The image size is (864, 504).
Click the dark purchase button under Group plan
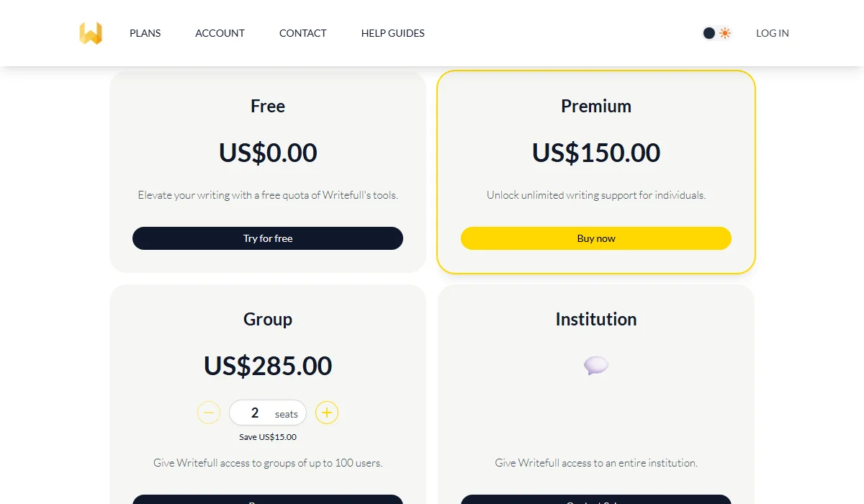[x=267, y=499]
